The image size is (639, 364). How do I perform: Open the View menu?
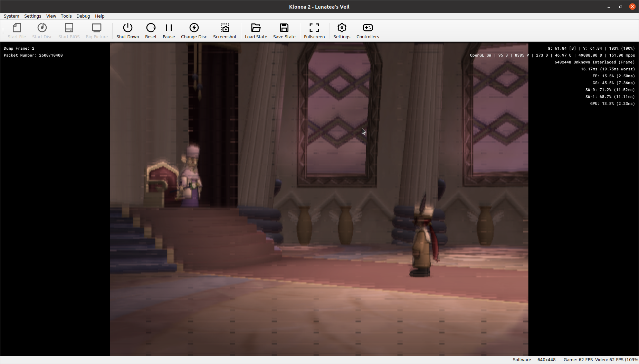tap(51, 16)
